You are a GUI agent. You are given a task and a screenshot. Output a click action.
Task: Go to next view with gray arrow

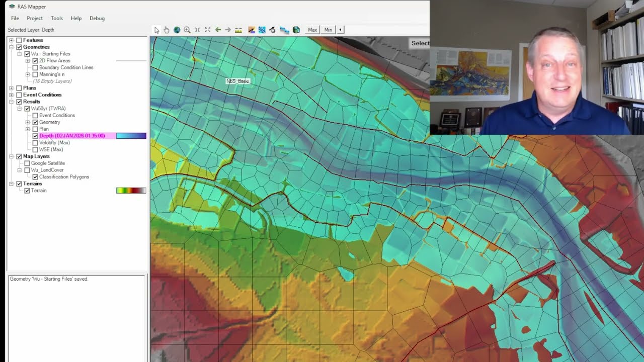(228, 30)
